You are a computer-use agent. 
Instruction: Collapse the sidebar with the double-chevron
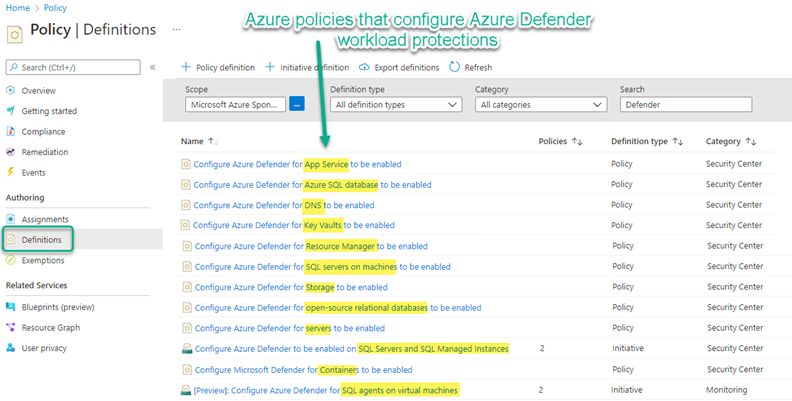tap(153, 67)
